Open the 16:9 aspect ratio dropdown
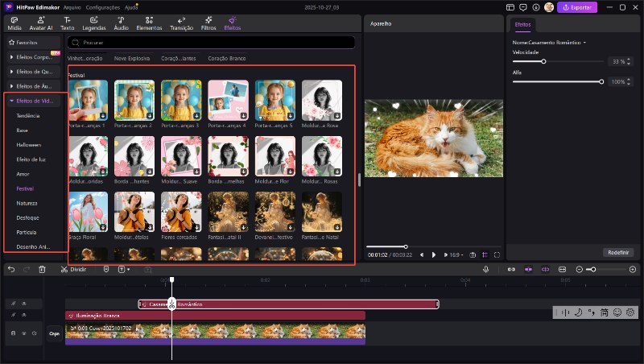Image resolution: width=644 pixels, height=364 pixels. [x=456, y=254]
